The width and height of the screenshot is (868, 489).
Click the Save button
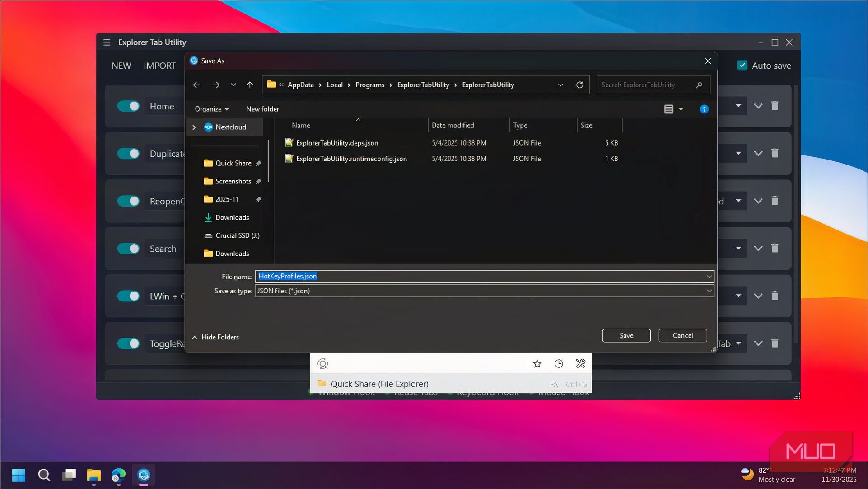point(626,335)
